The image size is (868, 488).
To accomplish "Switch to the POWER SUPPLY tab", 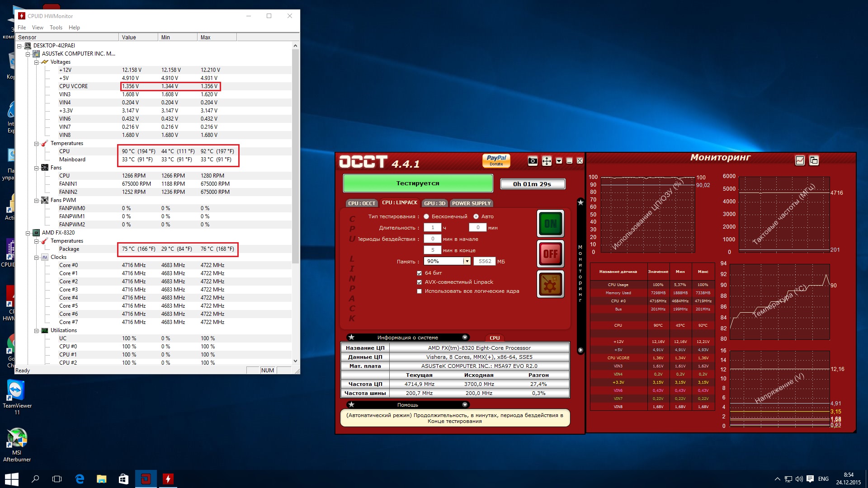I will (471, 203).
